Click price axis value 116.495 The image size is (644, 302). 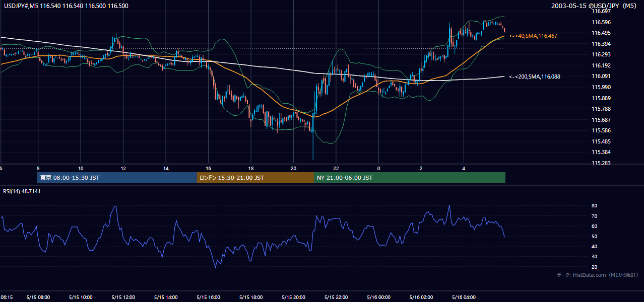(x=601, y=33)
